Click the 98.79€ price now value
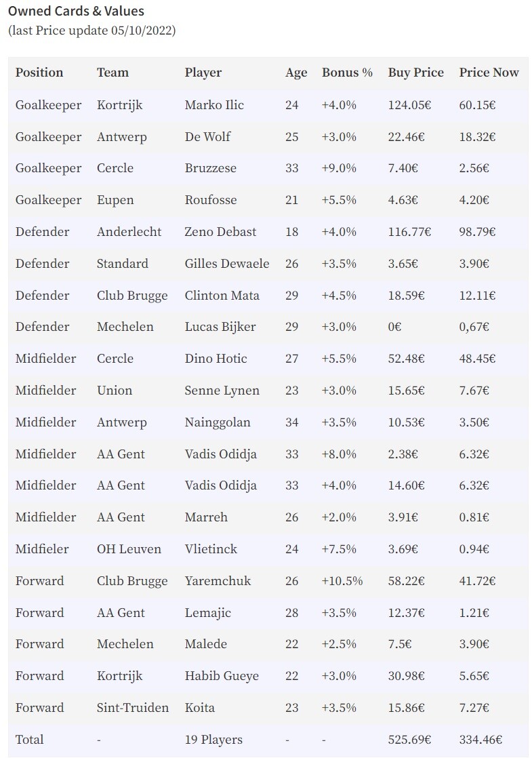 tap(477, 232)
